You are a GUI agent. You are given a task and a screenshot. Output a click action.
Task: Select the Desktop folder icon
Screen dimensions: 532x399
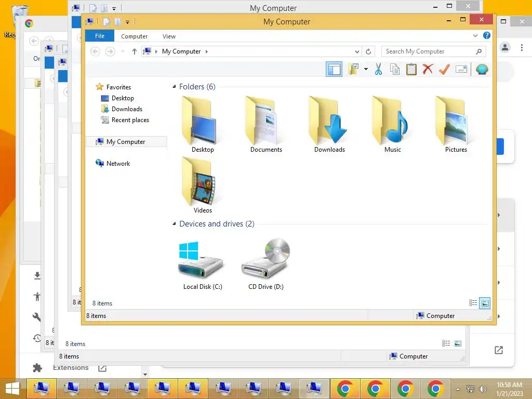coord(203,124)
